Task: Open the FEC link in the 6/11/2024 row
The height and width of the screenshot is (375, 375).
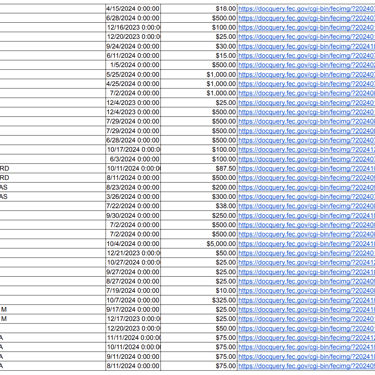Action: 307,56
